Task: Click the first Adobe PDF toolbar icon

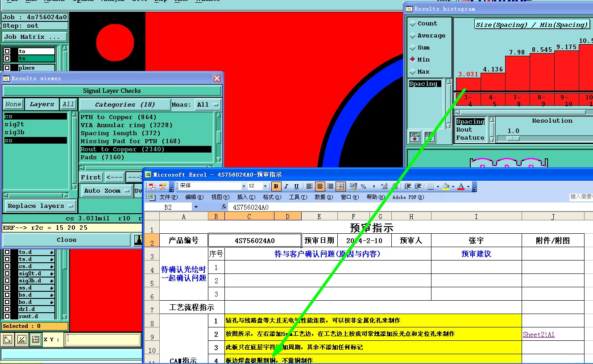Action: click(153, 186)
